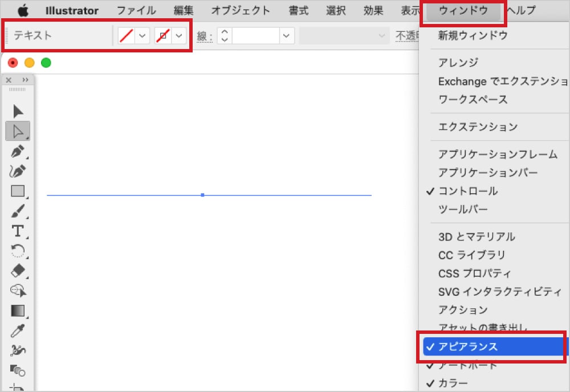
Task: Open the 選択 menu
Action: [336, 10]
